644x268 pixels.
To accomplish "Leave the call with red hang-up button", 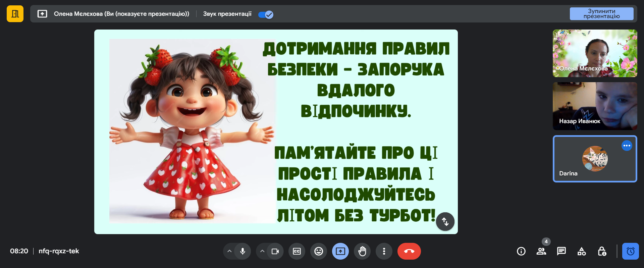I will click(409, 251).
